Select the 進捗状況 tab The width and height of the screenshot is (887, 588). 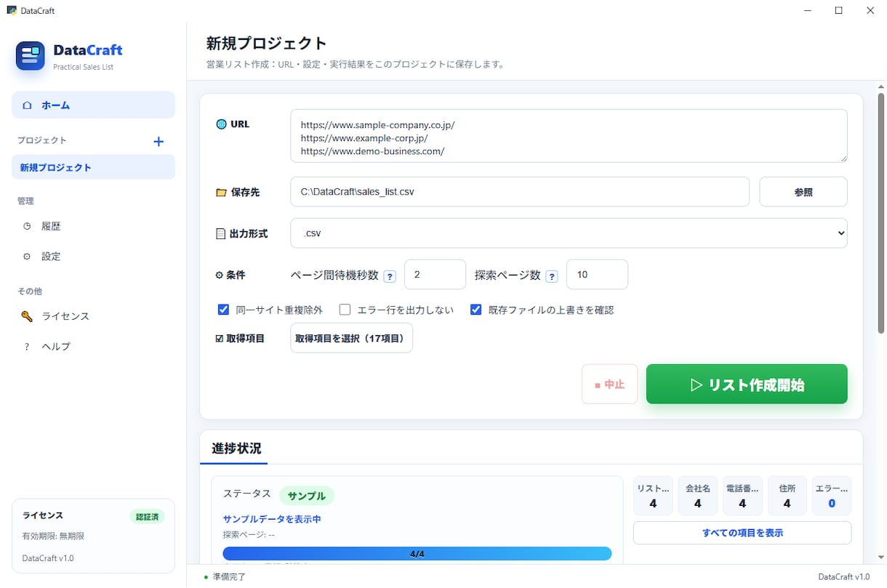point(236,448)
